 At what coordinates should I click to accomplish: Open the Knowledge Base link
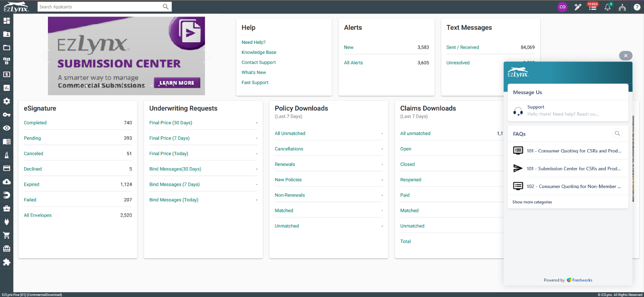click(x=259, y=52)
